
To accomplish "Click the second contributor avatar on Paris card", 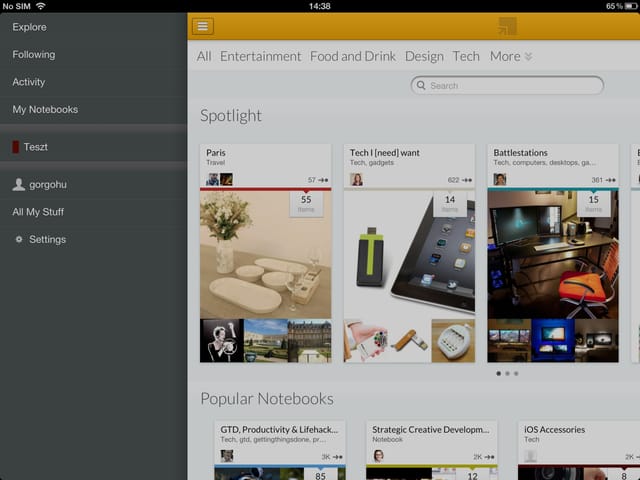I will [226, 179].
